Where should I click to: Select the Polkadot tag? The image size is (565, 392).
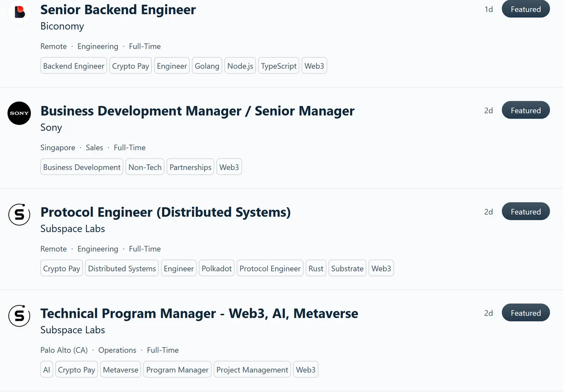tap(217, 268)
